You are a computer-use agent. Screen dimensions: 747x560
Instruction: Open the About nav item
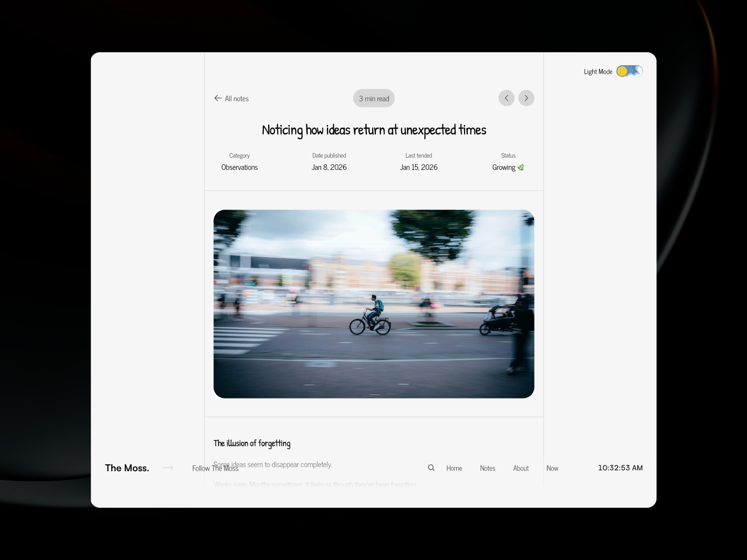(x=521, y=468)
